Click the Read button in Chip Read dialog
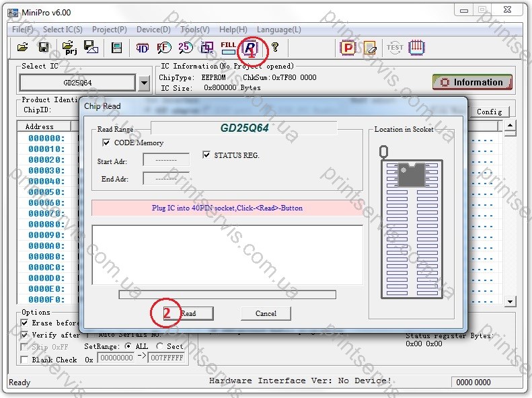This screenshot has width=532, height=398. pyautogui.click(x=188, y=313)
